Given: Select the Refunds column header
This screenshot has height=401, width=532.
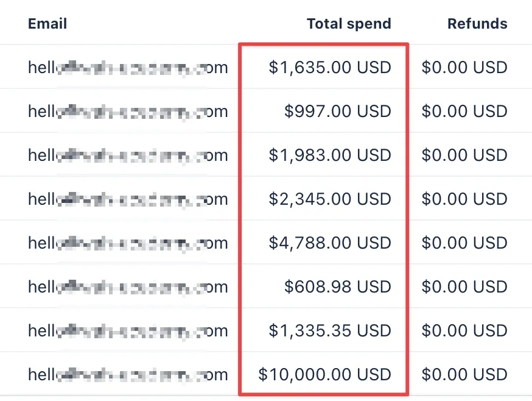Looking at the screenshot, I should 477,24.
